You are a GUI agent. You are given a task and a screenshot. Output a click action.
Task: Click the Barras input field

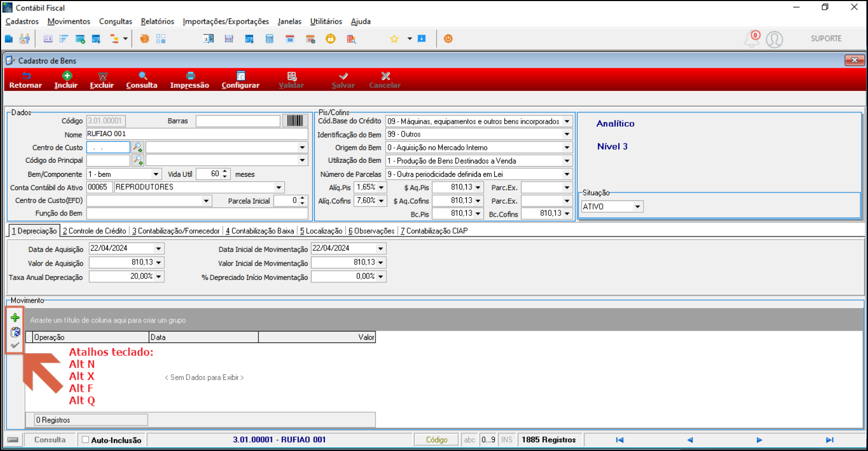[238, 121]
